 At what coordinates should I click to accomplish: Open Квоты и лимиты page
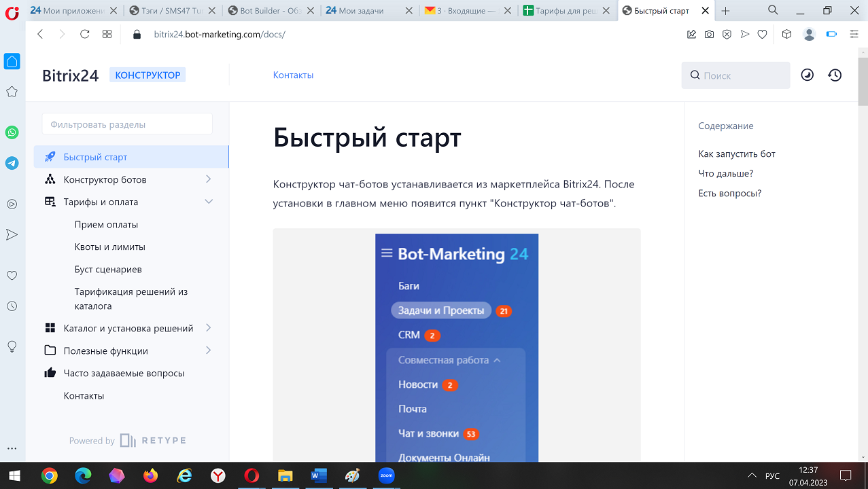(110, 247)
